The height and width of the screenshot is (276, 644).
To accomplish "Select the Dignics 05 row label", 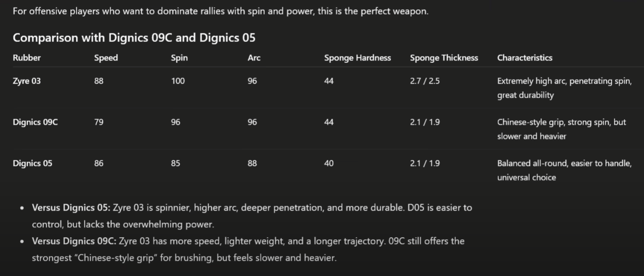I will coord(33,163).
